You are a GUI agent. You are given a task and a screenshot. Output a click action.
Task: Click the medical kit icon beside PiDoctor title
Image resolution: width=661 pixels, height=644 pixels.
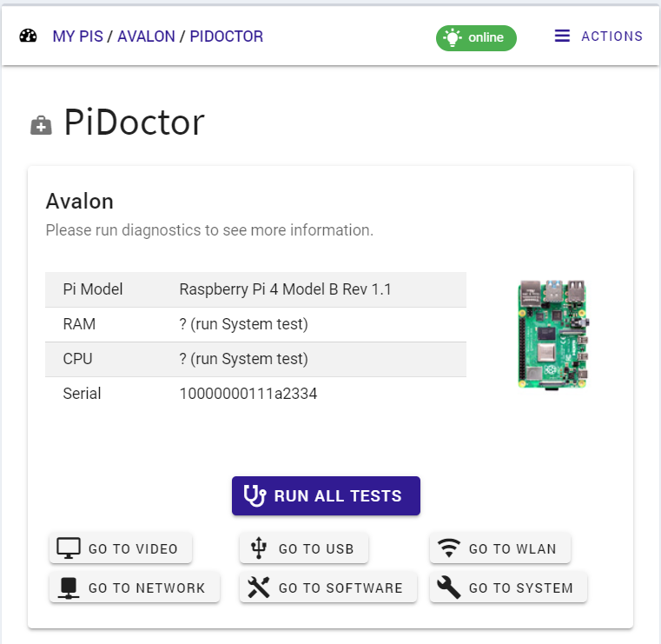point(41,125)
